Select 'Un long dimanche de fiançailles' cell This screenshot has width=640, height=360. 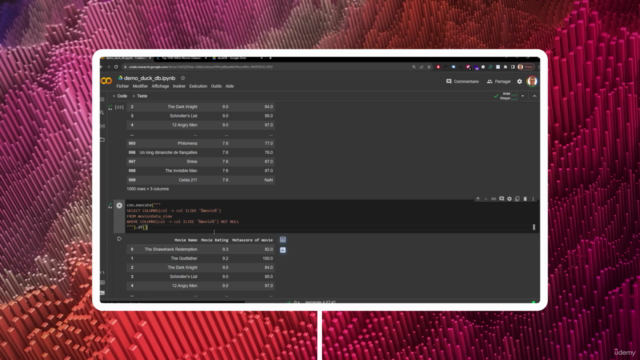coord(168,153)
